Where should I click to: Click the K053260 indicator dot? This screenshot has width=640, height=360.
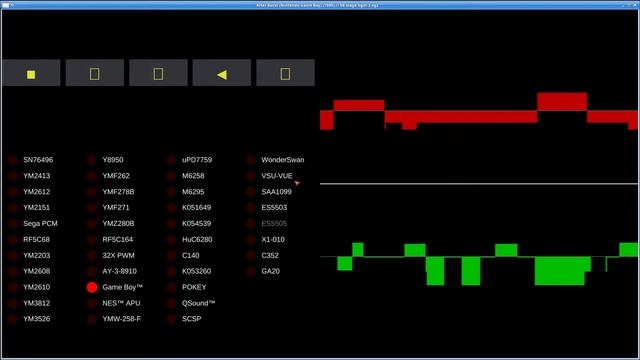(171, 271)
